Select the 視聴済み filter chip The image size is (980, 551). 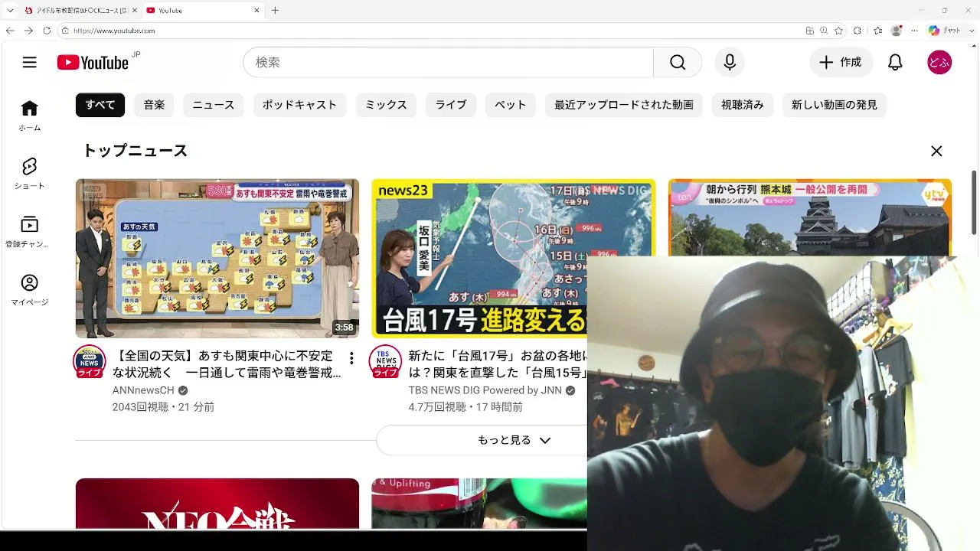tap(743, 105)
